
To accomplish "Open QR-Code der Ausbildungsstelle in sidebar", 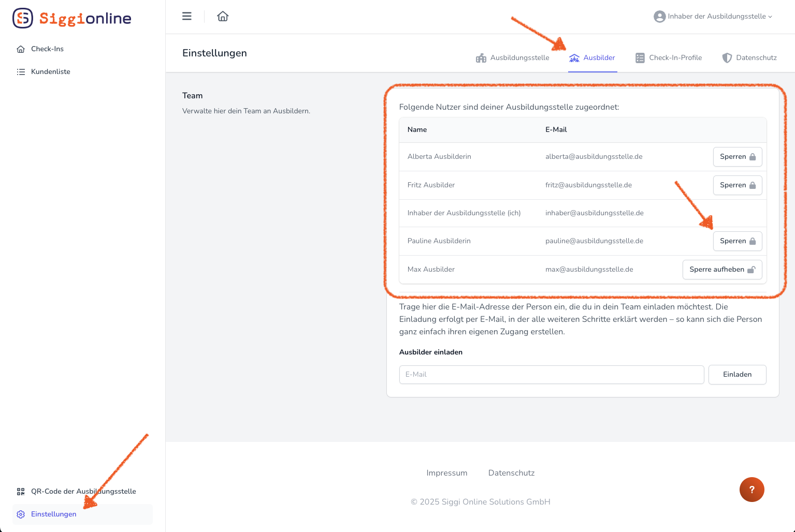I will 83,491.
